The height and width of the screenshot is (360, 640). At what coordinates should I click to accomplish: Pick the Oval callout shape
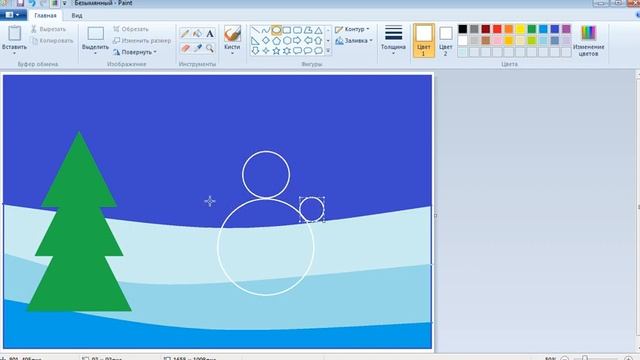point(308,51)
